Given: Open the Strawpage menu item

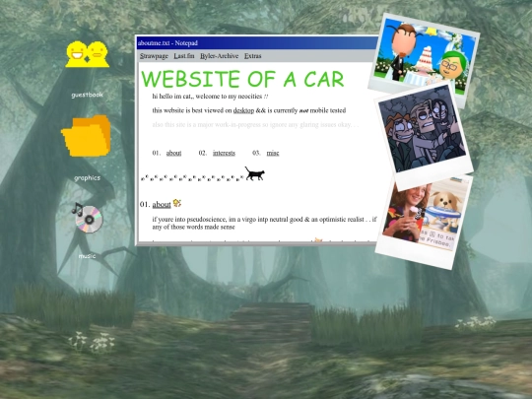Looking at the screenshot, I should [154, 56].
